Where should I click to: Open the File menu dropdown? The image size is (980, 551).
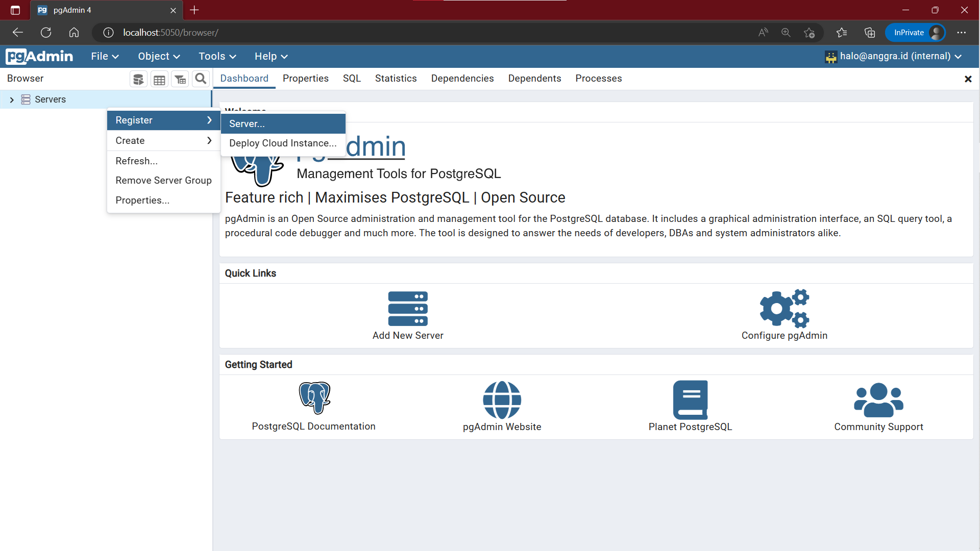click(x=105, y=56)
